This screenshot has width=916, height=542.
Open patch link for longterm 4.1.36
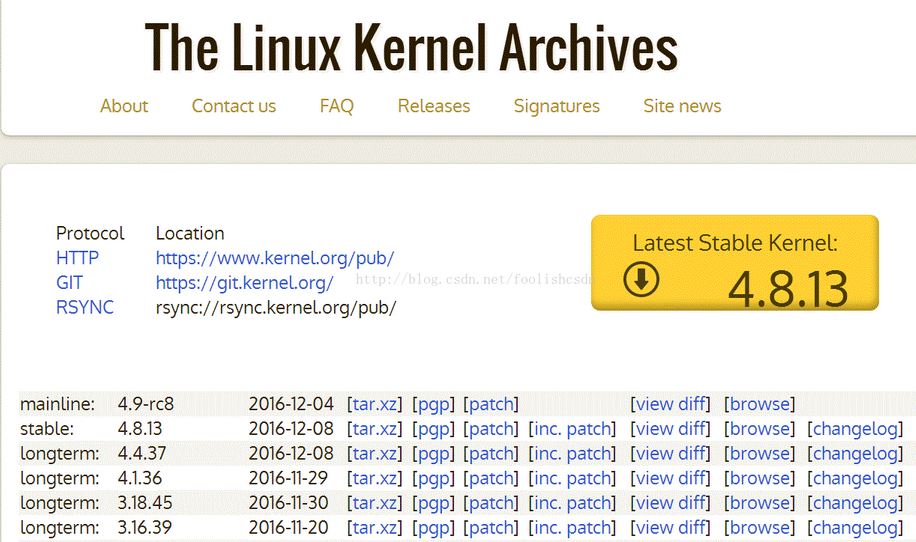pyautogui.click(x=491, y=478)
